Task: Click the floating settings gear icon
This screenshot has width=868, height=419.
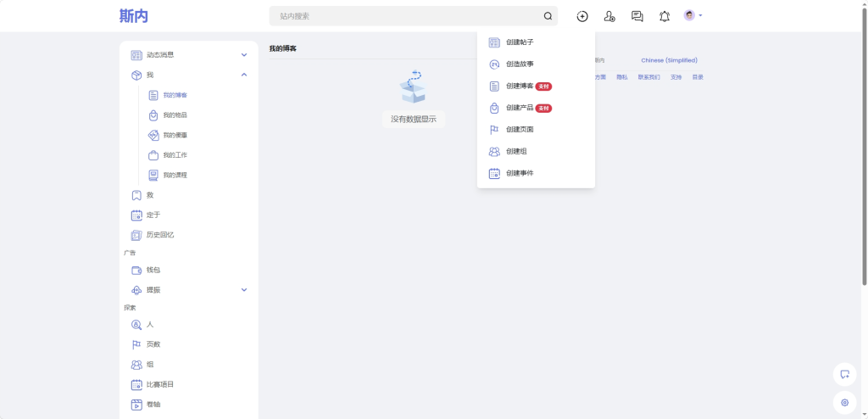Action: click(845, 403)
